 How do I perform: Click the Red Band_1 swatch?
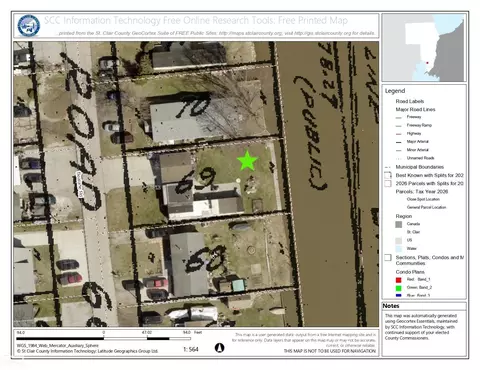coord(398,280)
